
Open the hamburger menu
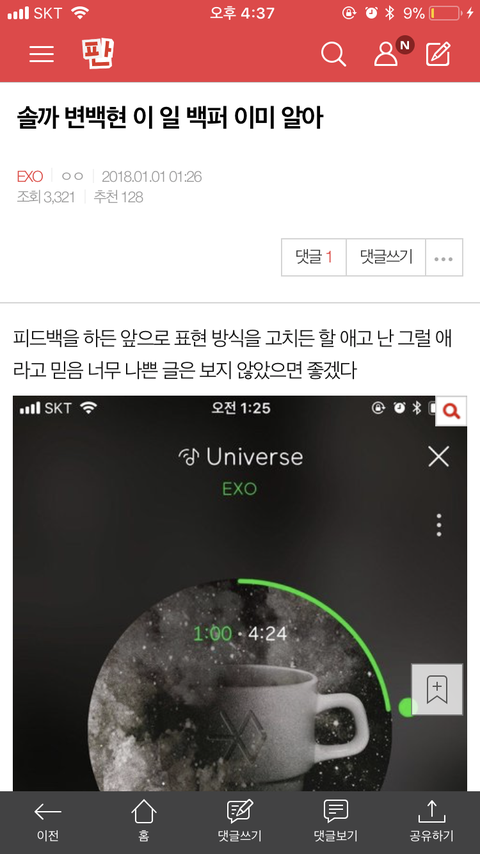click(x=41, y=54)
